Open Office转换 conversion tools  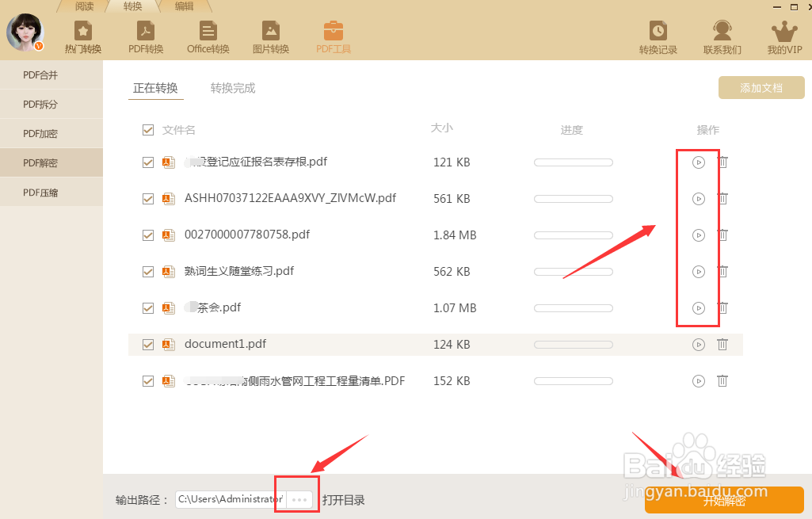208,36
